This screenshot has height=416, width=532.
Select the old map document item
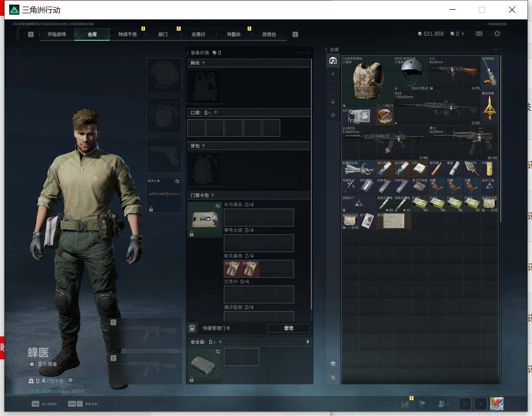coord(394,221)
